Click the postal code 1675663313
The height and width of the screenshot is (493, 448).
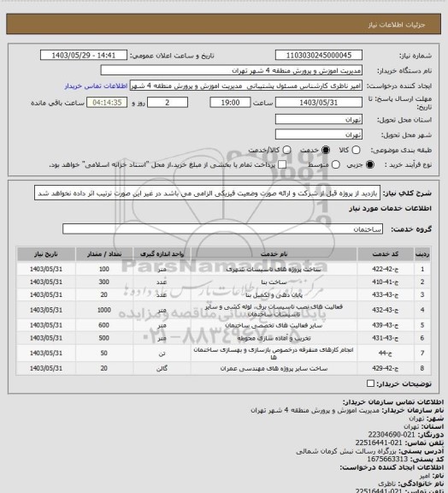click(x=387, y=460)
